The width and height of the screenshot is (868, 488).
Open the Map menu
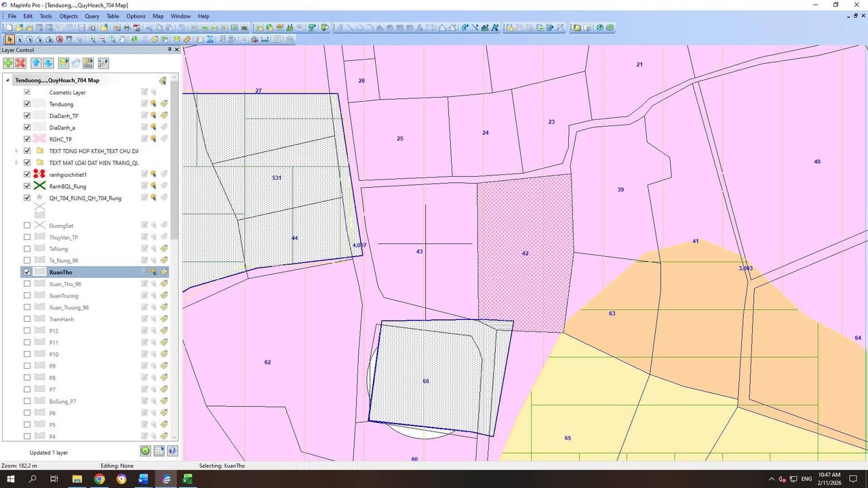[x=158, y=16]
